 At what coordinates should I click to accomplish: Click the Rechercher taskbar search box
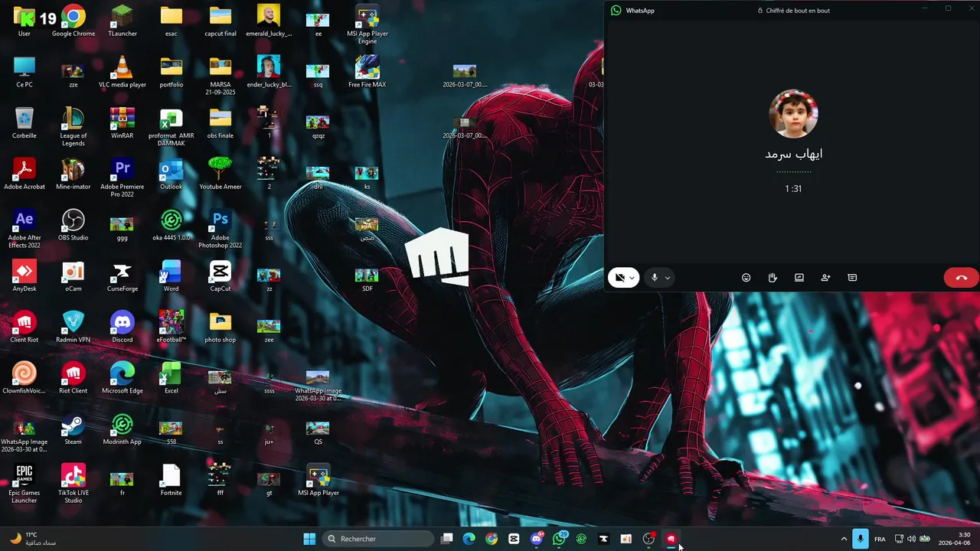pos(379,539)
